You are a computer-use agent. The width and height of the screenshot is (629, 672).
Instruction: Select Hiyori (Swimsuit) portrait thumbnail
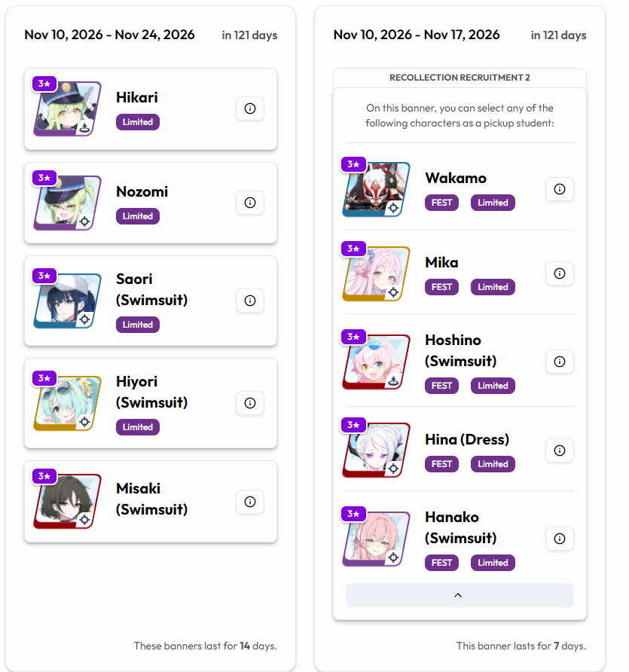tap(68, 403)
